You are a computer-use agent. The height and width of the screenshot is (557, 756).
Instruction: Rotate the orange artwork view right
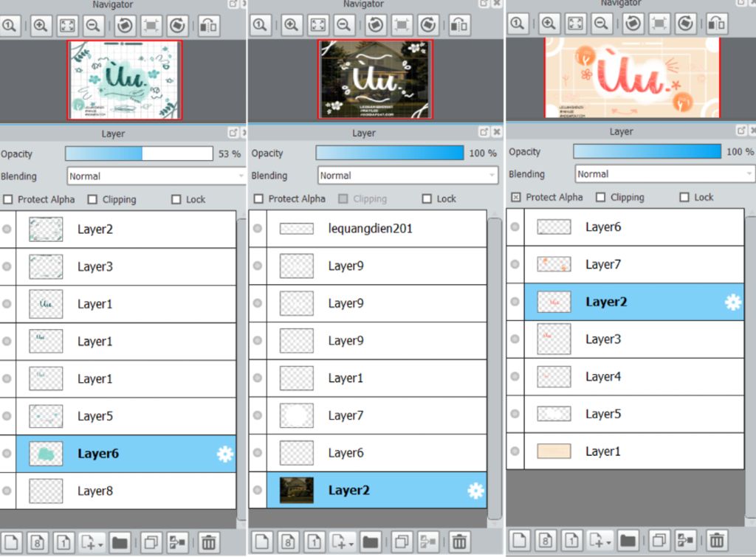tap(685, 23)
